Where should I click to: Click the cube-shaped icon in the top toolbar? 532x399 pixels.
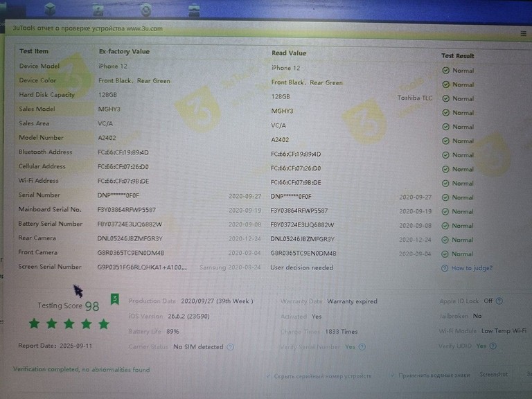pyautogui.click(x=50, y=9)
